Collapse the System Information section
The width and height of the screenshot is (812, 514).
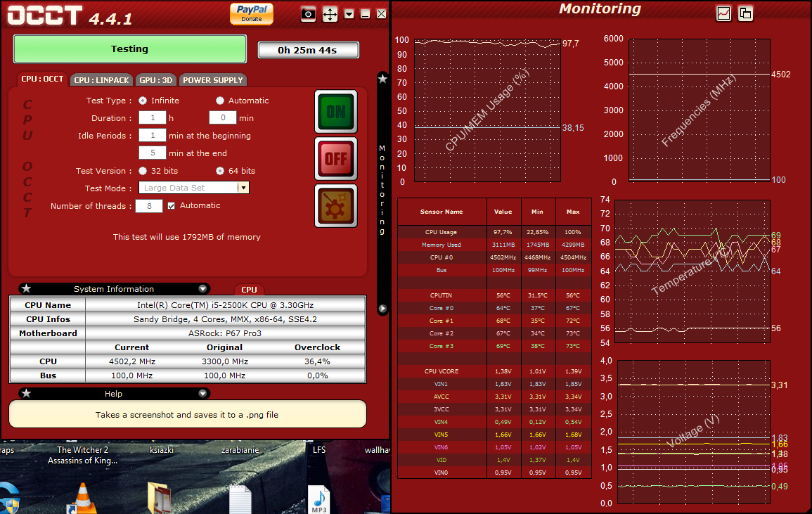point(202,288)
